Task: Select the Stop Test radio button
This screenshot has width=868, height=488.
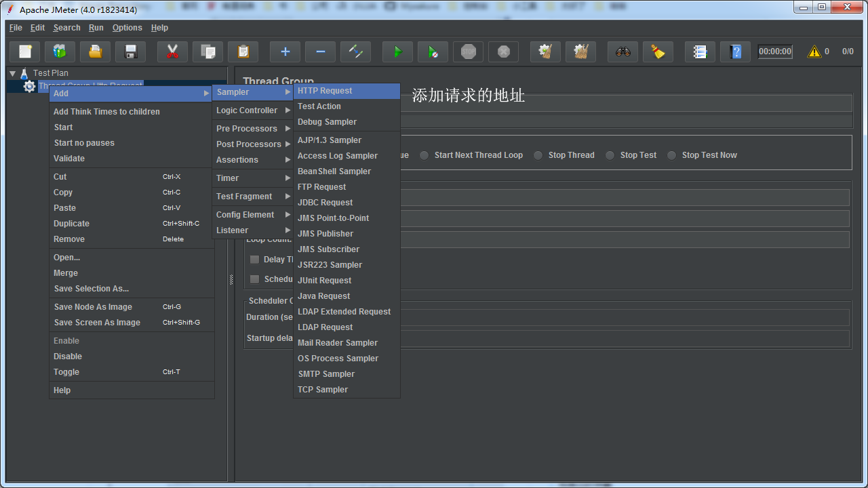Action: 610,155
